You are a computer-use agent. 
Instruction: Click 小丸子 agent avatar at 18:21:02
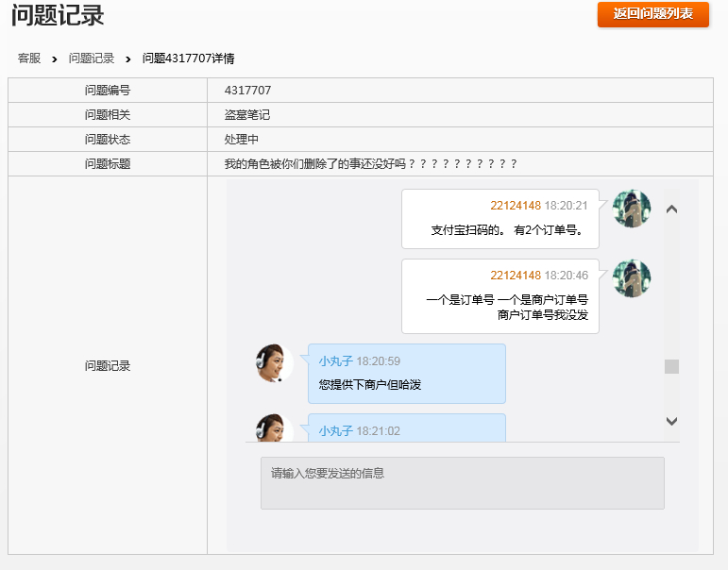(x=275, y=427)
